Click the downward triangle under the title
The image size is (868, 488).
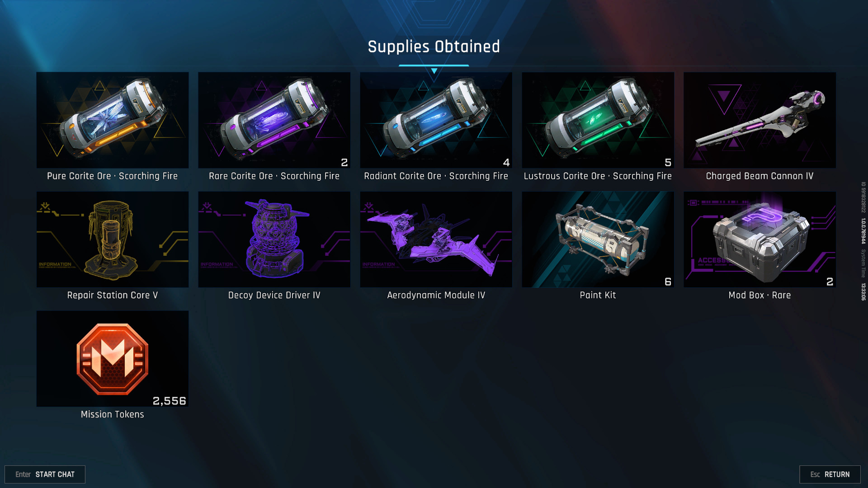click(x=434, y=71)
